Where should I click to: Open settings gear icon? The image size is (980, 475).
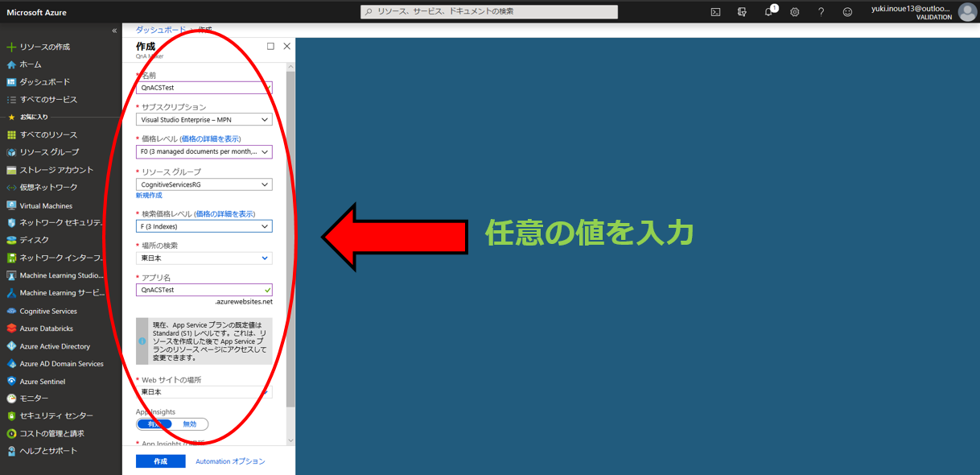pos(795,12)
